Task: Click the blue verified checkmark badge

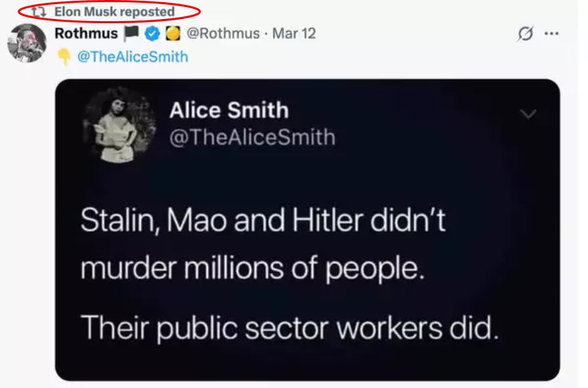Action: 152,34
